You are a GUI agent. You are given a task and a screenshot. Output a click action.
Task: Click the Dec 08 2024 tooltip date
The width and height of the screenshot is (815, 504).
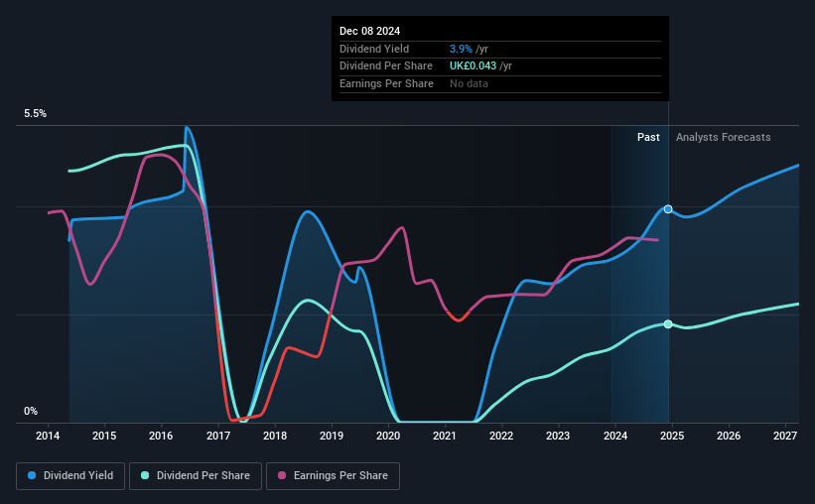tap(370, 31)
